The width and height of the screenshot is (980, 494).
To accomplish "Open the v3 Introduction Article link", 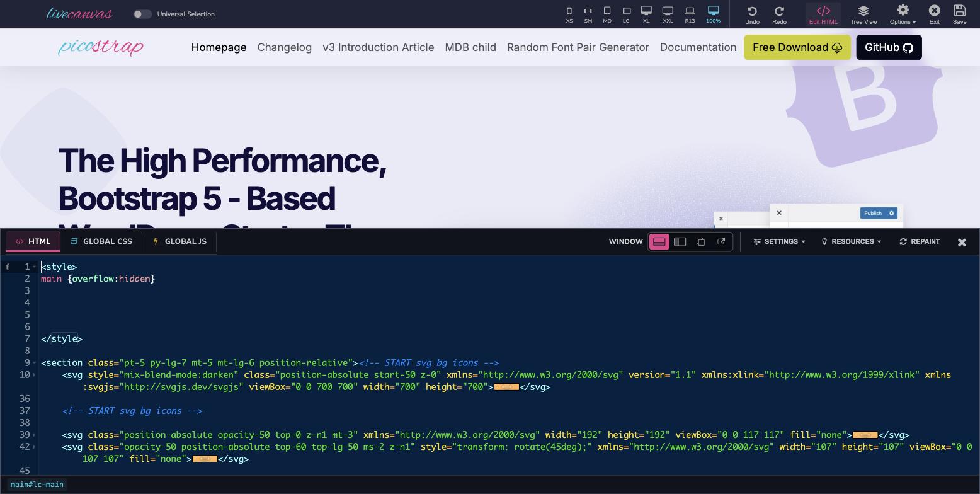I will (378, 47).
